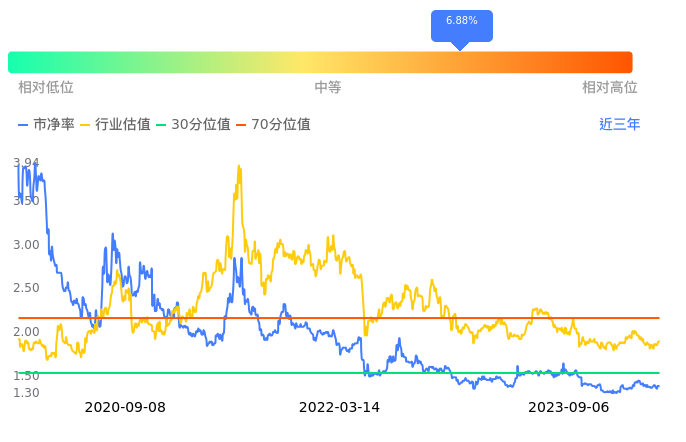The height and width of the screenshot is (442, 686).
Task: Click the 2022-03-14 date axis label
Action: tap(339, 407)
